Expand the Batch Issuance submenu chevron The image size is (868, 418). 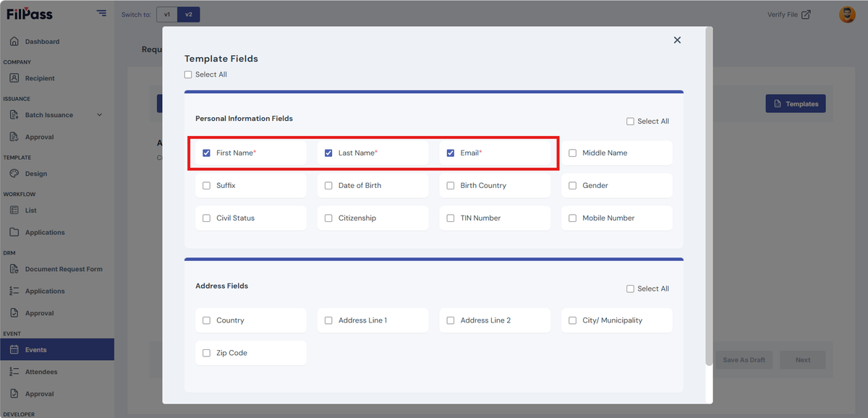(x=100, y=115)
